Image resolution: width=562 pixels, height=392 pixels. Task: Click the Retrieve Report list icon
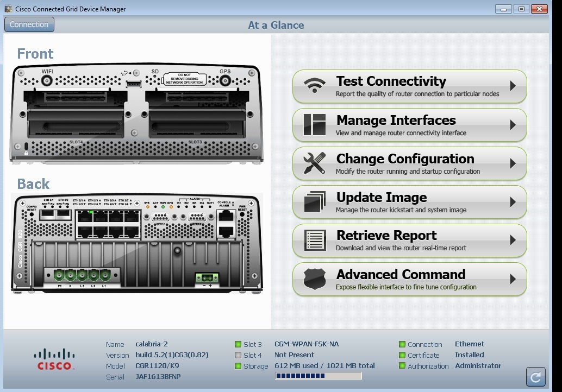[x=315, y=240]
